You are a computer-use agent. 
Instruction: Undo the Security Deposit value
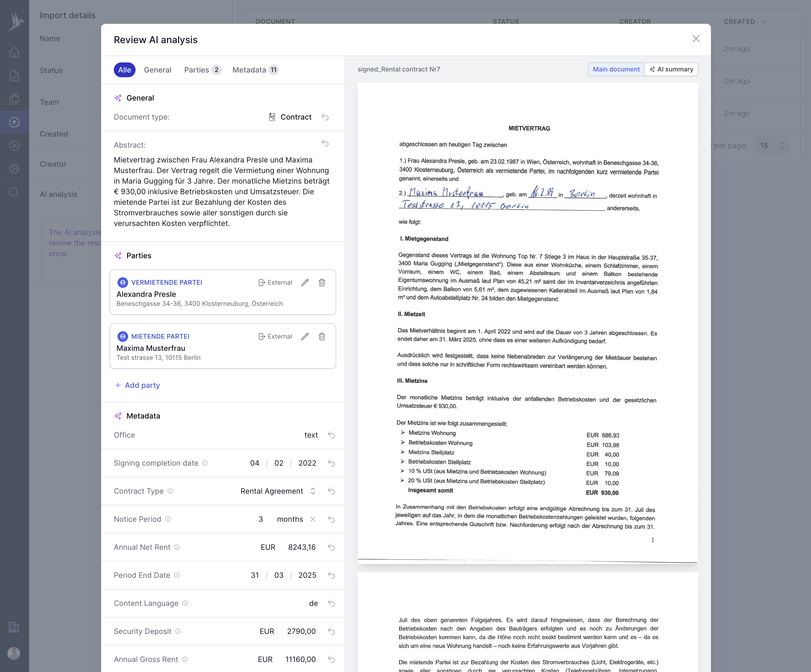(x=332, y=631)
